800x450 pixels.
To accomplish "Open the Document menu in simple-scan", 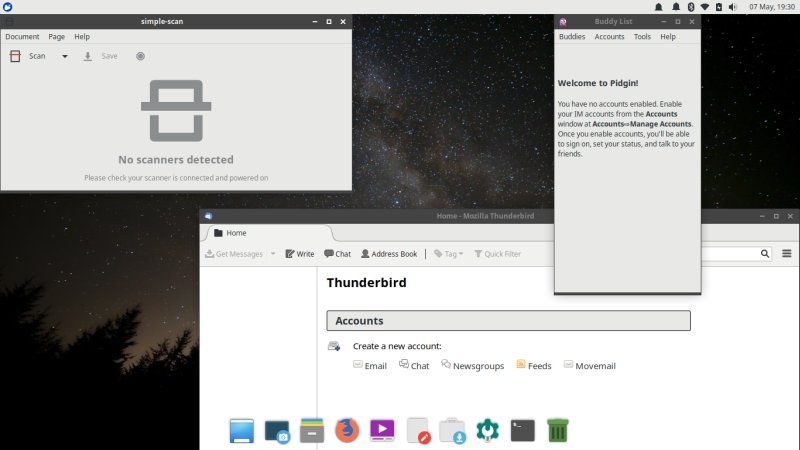I will tap(22, 37).
